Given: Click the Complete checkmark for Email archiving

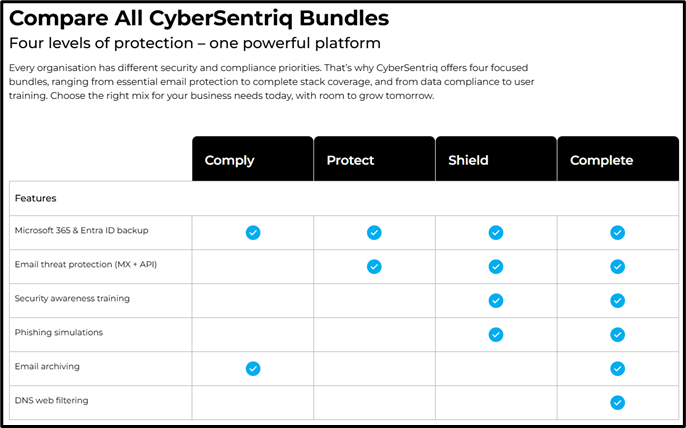Looking at the screenshot, I should tap(617, 369).
